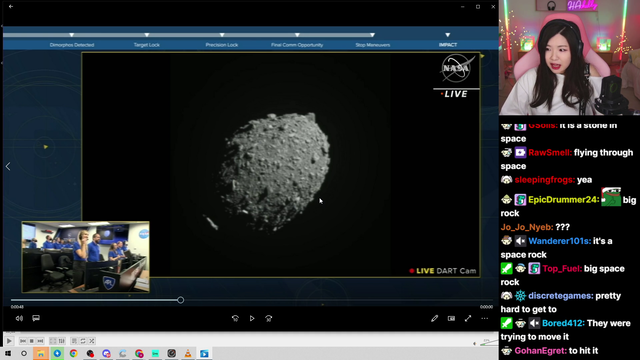Open the edit pencil tool
640x360 pixels.
(x=434, y=318)
